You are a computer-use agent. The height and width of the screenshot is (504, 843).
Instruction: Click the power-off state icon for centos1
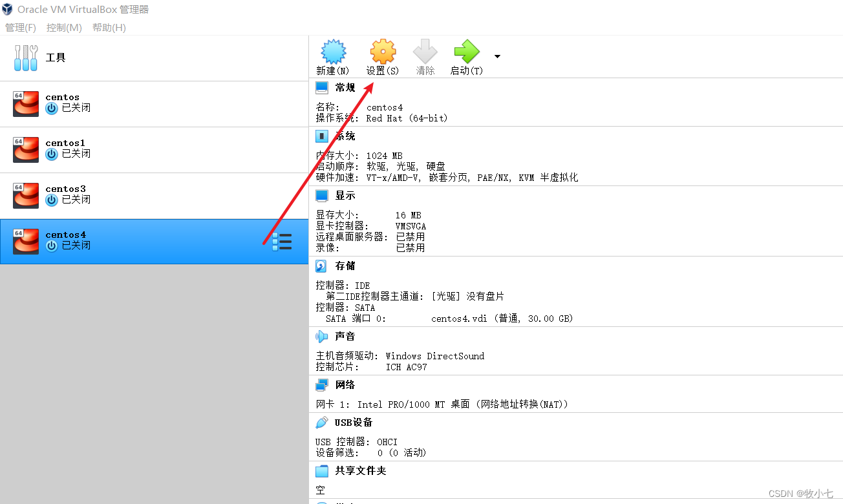click(x=52, y=154)
